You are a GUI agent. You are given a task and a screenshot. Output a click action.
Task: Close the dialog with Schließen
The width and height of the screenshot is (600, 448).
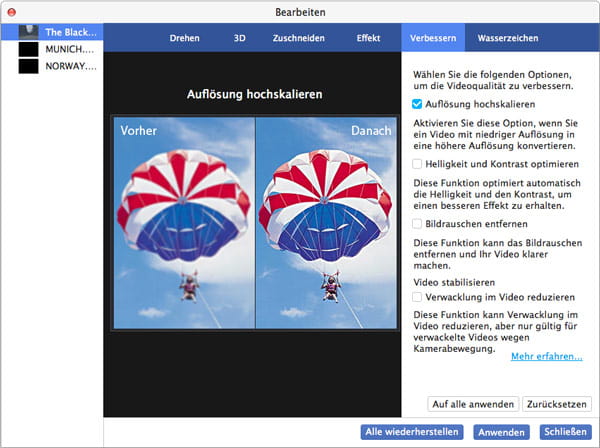point(565,432)
